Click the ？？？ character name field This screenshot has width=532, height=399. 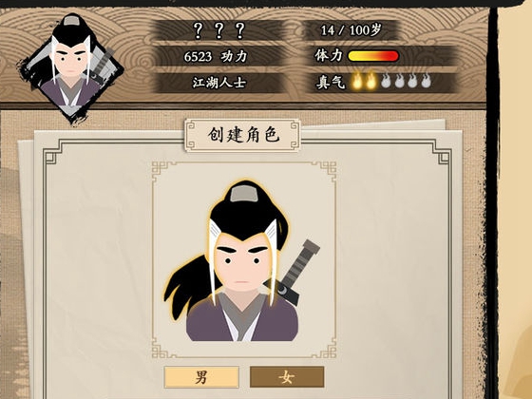point(219,30)
